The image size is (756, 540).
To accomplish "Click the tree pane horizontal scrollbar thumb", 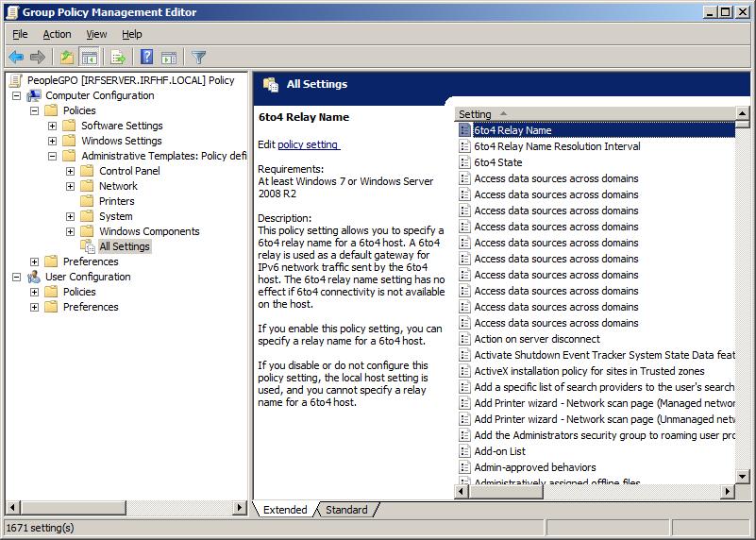I will click(x=73, y=507).
